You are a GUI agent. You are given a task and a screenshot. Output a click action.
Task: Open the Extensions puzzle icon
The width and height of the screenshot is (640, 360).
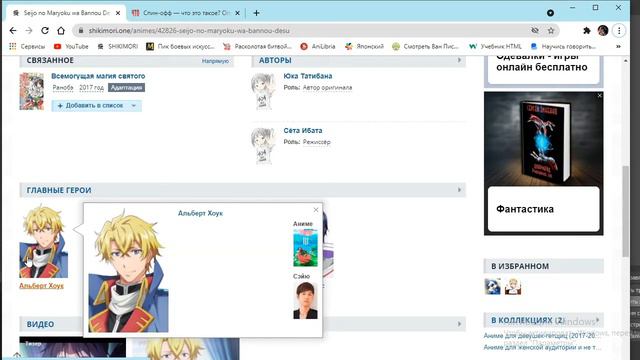(587, 31)
